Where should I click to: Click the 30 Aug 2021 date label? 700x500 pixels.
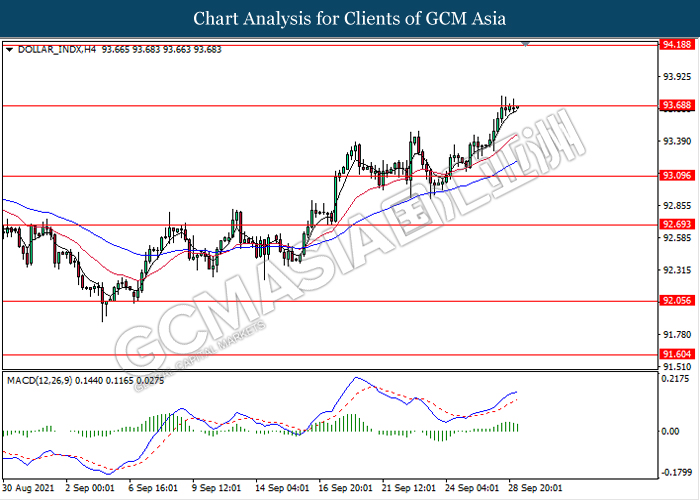[29, 488]
